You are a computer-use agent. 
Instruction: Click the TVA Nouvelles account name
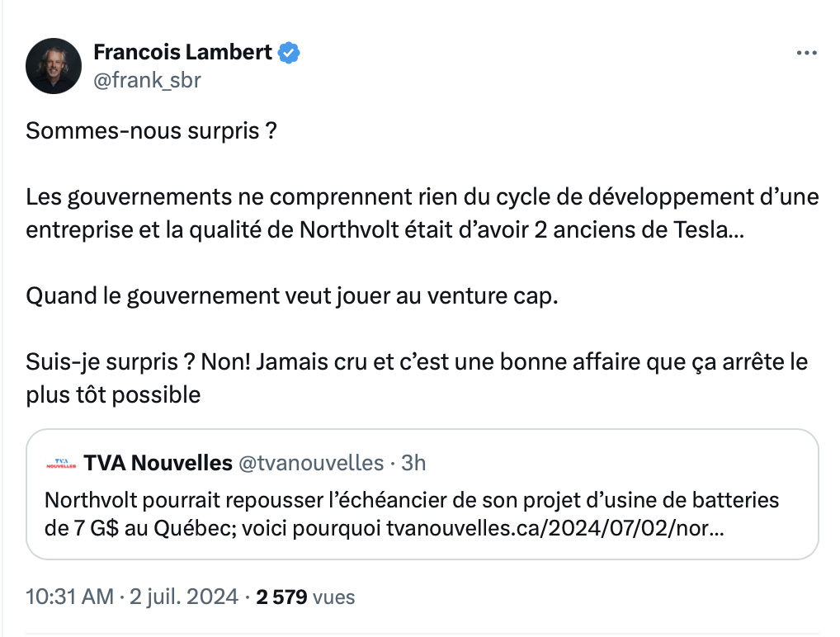point(158,463)
